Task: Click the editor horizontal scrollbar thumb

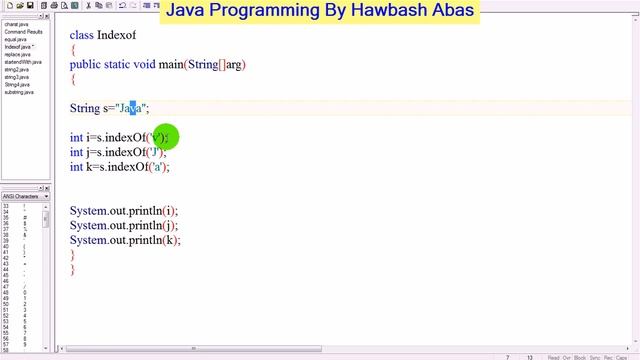Action: coord(193,349)
